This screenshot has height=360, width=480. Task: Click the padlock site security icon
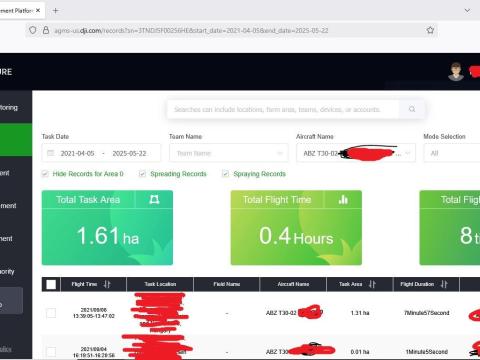click(x=46, y=30)
